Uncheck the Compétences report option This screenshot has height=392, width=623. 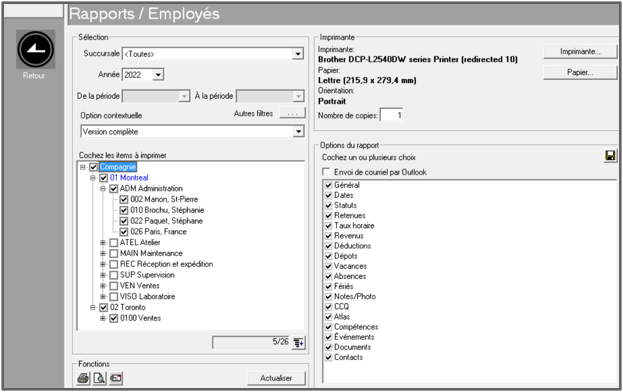pos(329,327)
